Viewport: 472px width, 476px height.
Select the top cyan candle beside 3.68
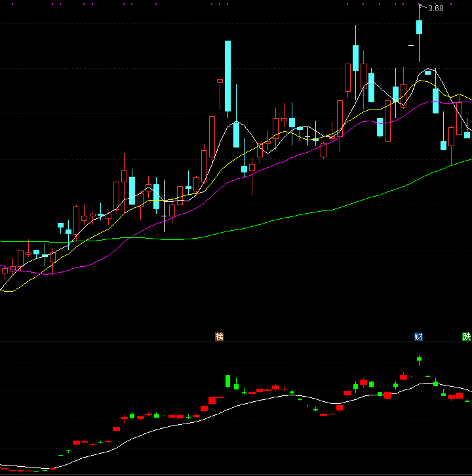[x=419, y=27]
